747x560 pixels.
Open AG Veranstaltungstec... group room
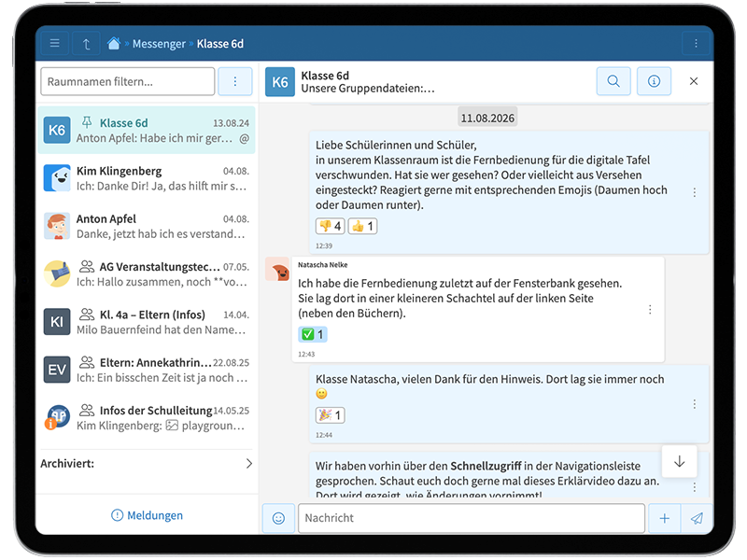147,274
